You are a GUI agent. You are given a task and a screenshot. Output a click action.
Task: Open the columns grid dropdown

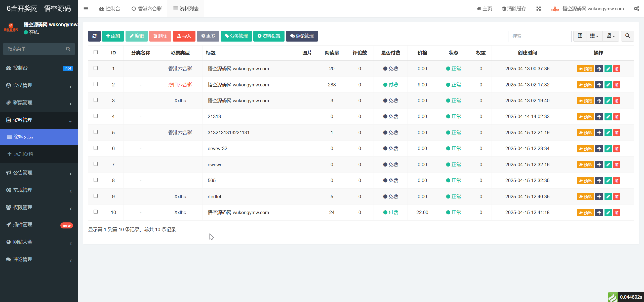[x=594, y=36]
